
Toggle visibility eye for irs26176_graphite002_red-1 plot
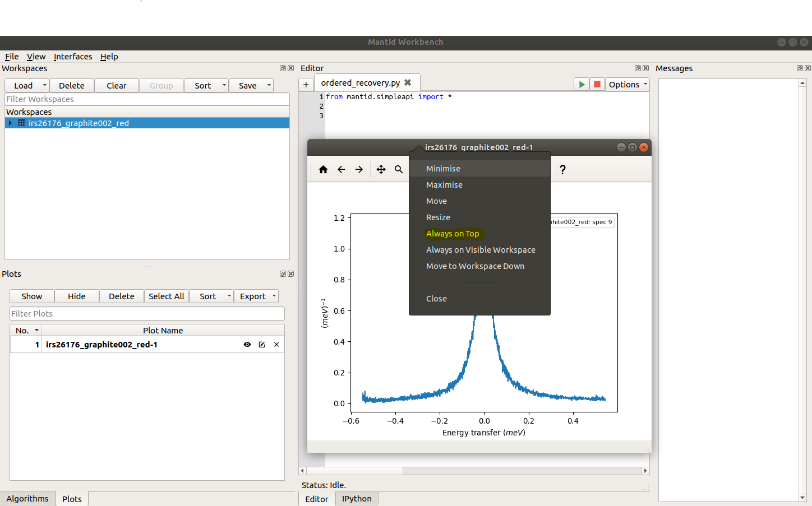247,345
